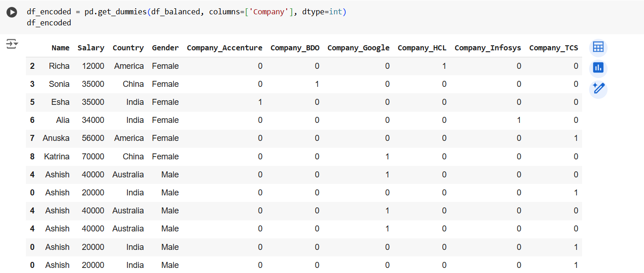Screen dimensions: 644x273
Task: Open chart suggestions for the DataFrame output
Action: pos(598,67)
